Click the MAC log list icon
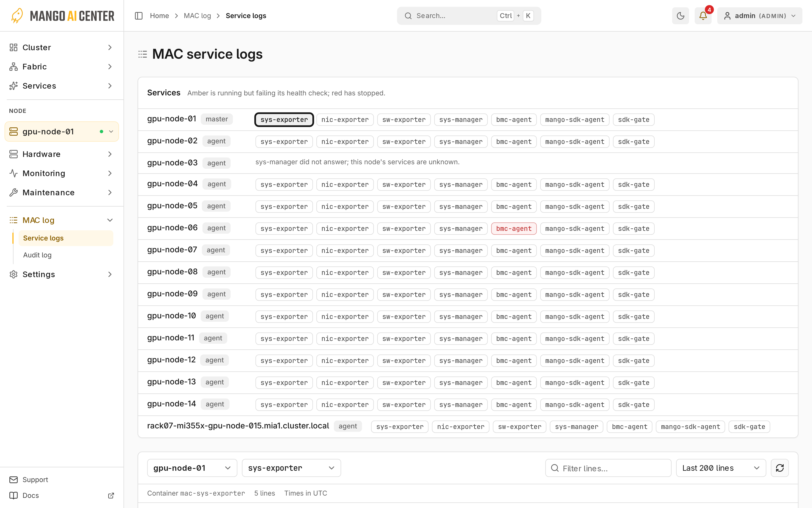The image size is (812, 508). click(13, 220)
